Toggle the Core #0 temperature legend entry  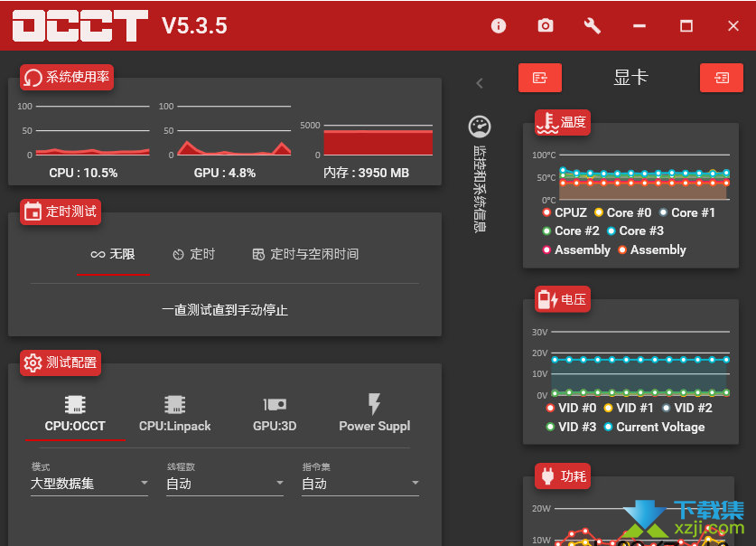[623, 212]
